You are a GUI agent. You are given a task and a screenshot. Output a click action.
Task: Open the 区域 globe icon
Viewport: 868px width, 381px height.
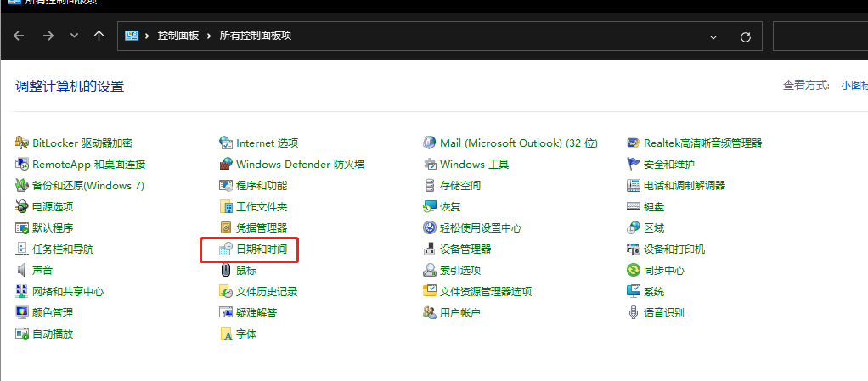[634, 227]
